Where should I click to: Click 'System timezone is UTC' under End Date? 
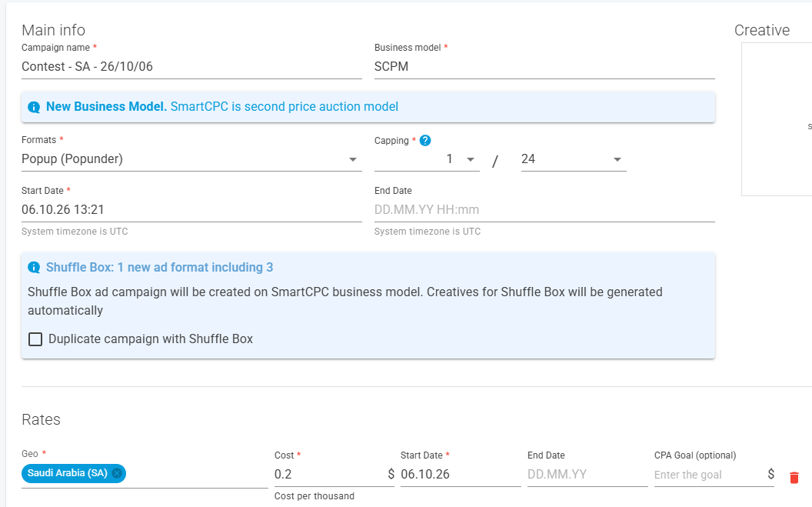click(x=428, y=232)
